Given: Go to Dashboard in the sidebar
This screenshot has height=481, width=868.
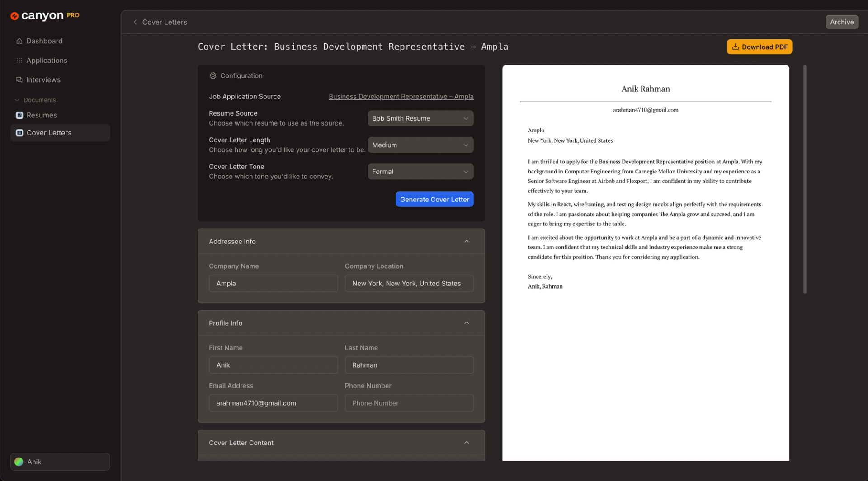Looking at the screenshot, I should coord(60,41).
